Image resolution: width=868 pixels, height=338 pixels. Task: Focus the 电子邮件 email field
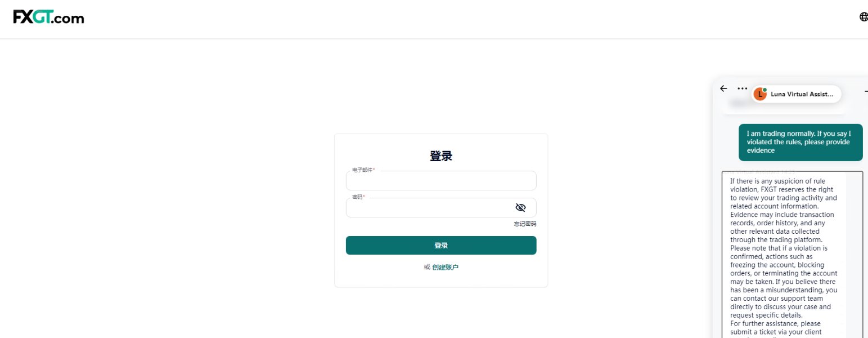441,180
